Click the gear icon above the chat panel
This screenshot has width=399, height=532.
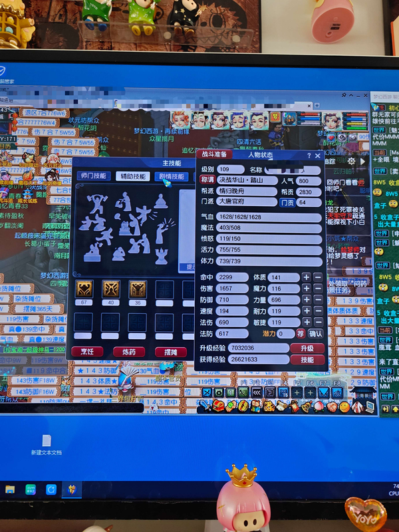coord(351,162)
